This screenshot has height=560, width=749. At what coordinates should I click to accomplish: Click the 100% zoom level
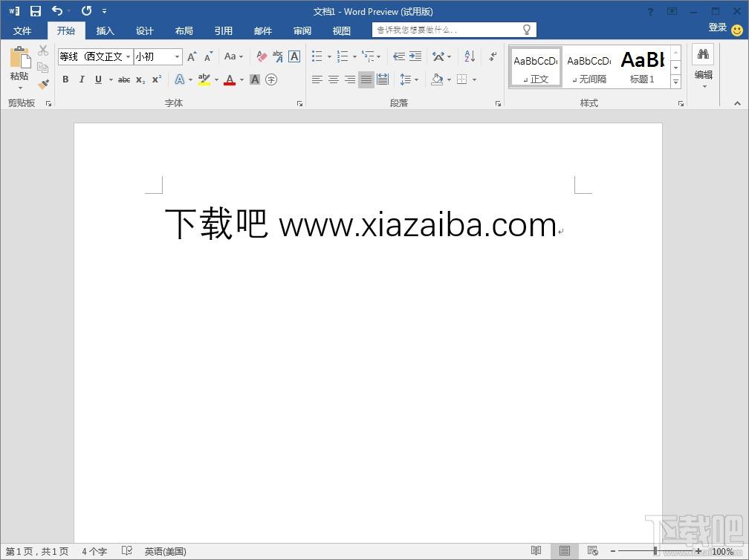pyautogui.click(x=722, y=551)
